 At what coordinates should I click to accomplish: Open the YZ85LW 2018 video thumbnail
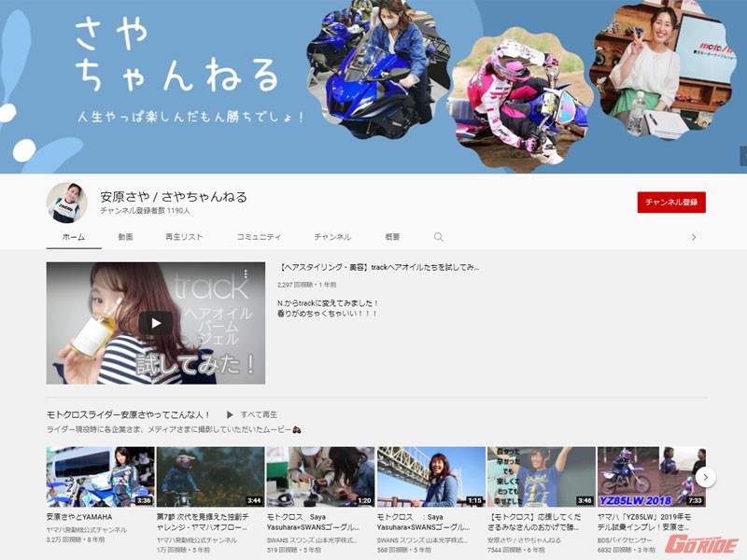[651, 477]
